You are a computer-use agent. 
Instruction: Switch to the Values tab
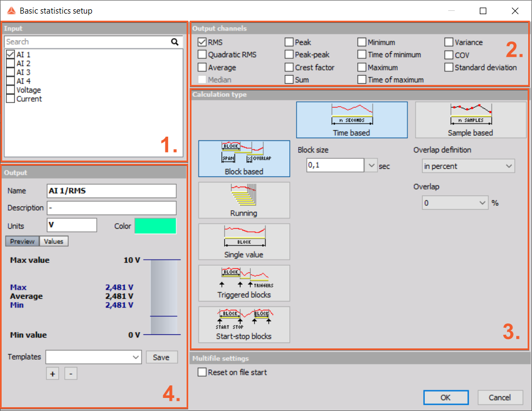tap(54, 241)
